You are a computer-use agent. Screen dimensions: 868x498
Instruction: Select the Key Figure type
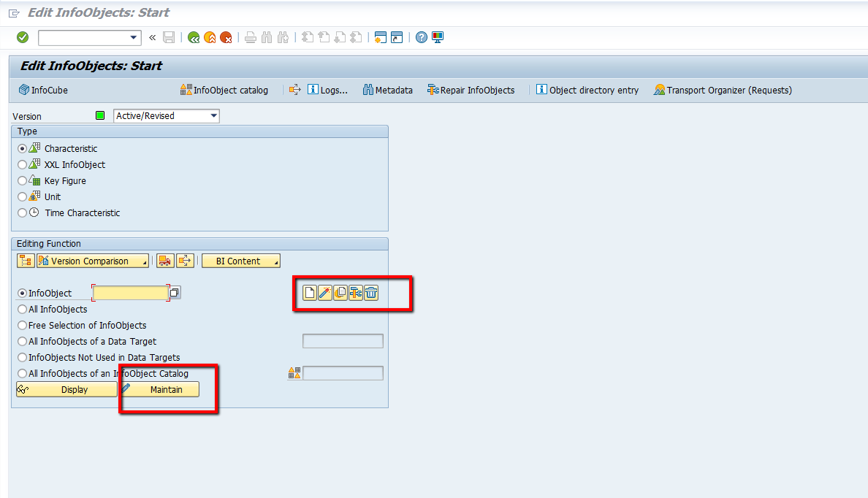[x=23, y=180]
